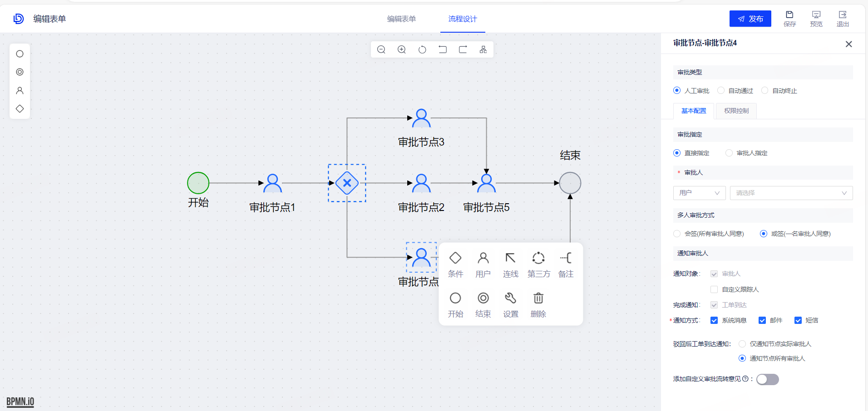The height and width of the screenshot is (411, 868).
Task: Click the 退出 exit button
Action: [x=843, y=19]
